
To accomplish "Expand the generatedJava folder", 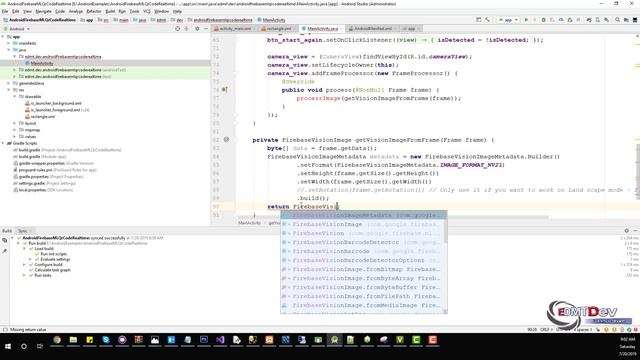I will click(x=9, y=83).
